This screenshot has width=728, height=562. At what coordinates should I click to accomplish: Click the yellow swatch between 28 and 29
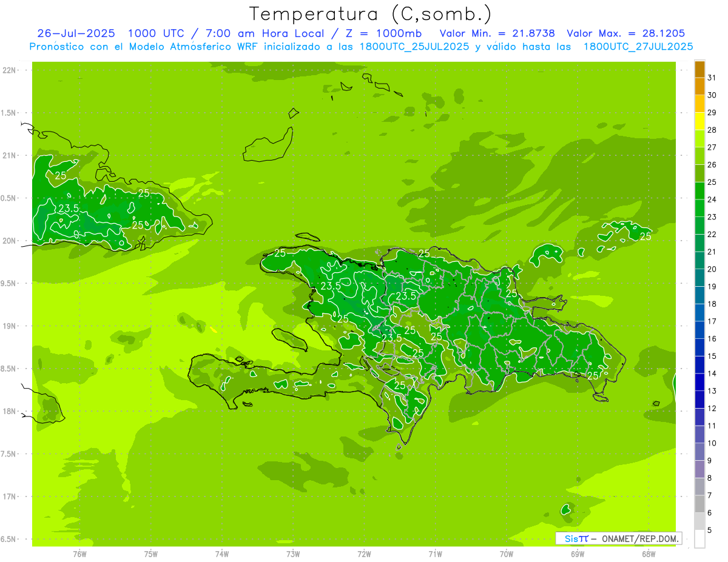[x=700, y=121]
